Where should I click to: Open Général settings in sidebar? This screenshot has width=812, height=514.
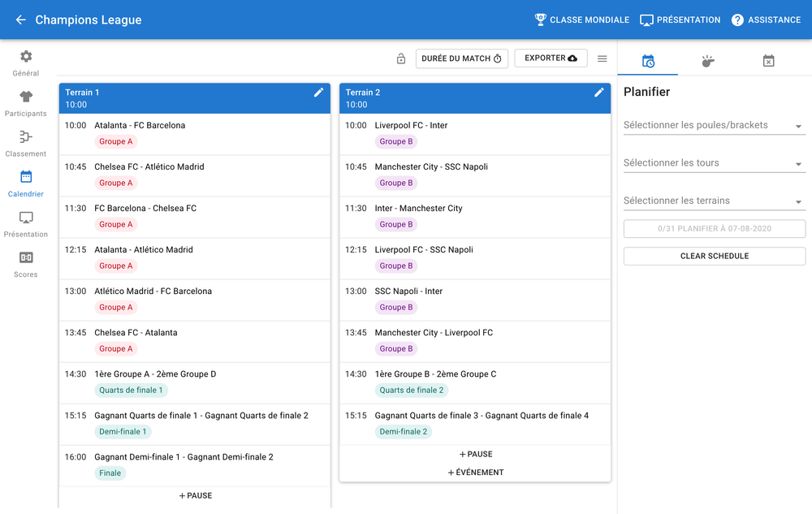(26, 63)
